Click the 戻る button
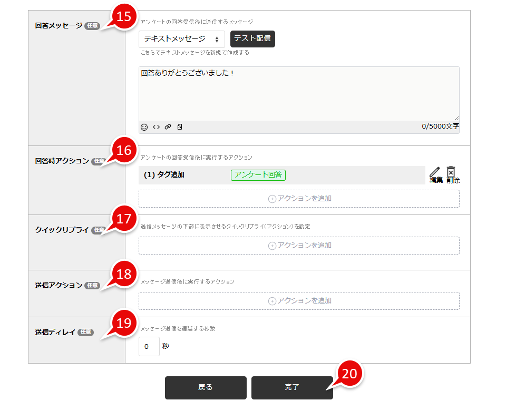 (206, 387)
